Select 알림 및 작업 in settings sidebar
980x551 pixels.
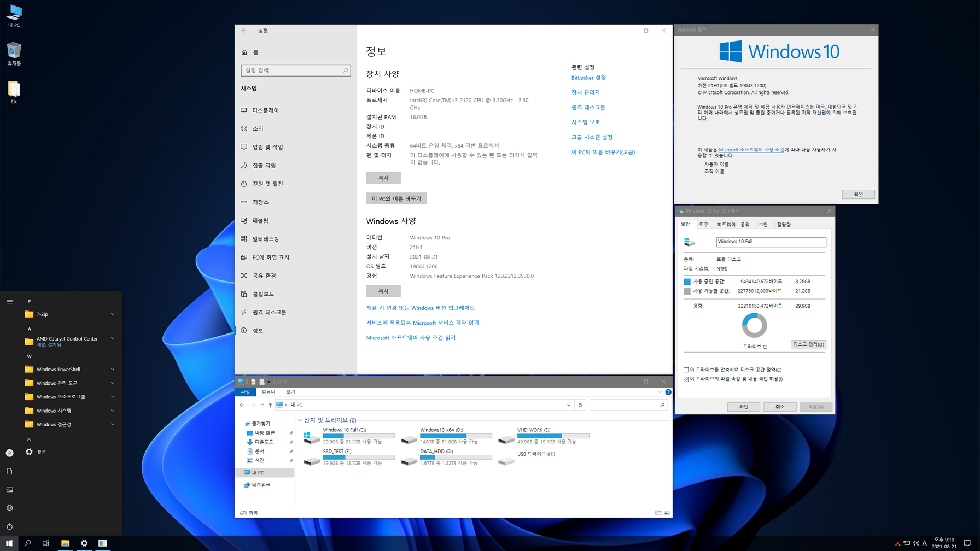point(296,147)
